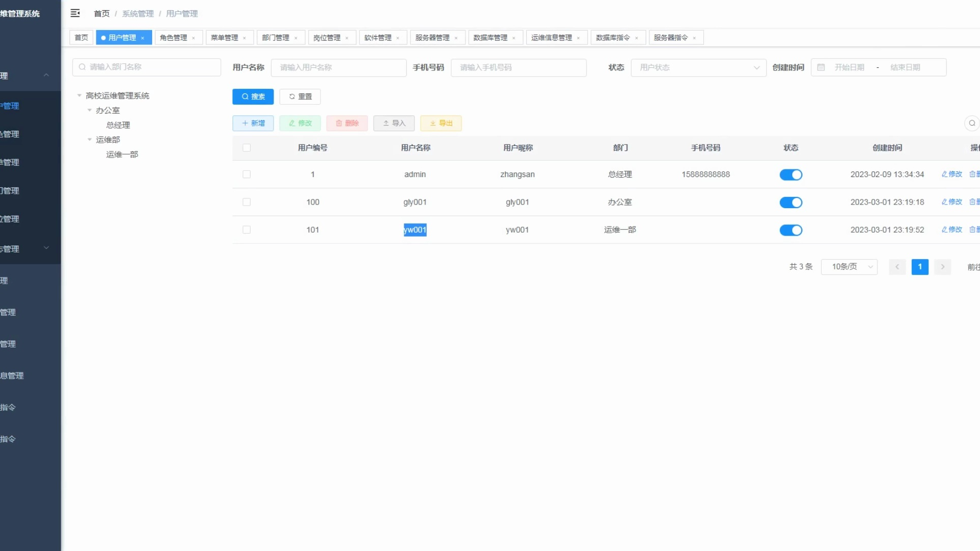Viewport: 980px width, 551px height.
Task: Click the 删除 button in the toolbar
Action: pyautogui.click(x=347, y=123)
